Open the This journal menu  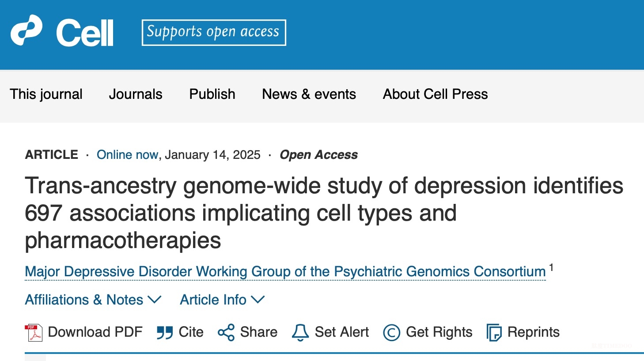tap(46, 94)
